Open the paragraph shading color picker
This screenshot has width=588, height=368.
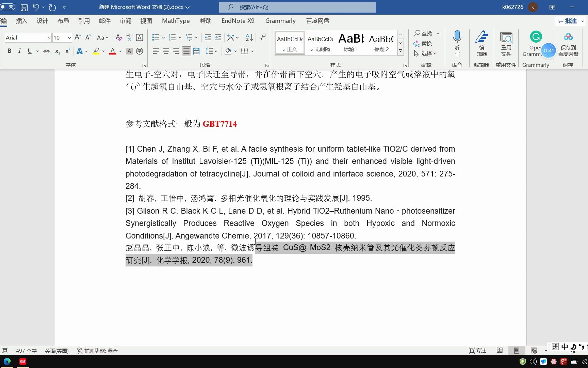click(x=235, y=51)
